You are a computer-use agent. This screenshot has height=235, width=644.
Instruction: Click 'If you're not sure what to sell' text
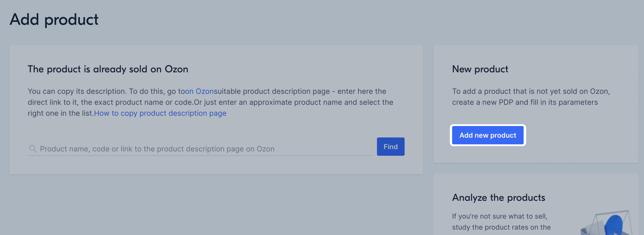tap(499, 216)
